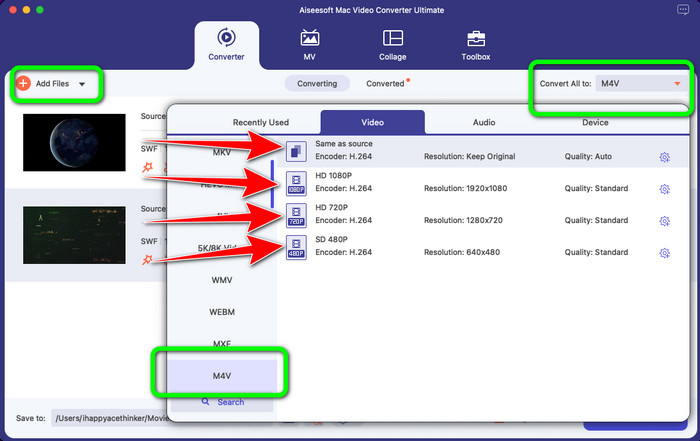
Task: Select the Audio format tab
Action: [484, 122]
